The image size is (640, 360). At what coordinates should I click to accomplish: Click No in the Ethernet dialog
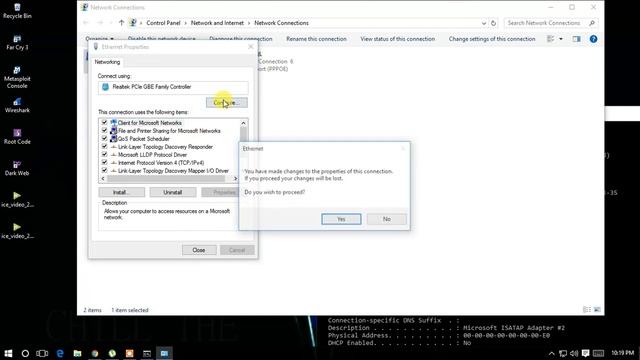pos(387,219)
